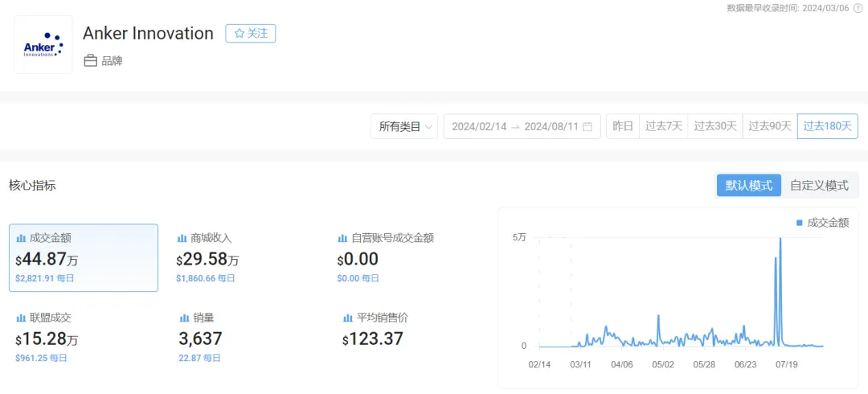The image size is (868, 394).
Task: Follow the brand with 关注 button
Action: tap(250, 33)
